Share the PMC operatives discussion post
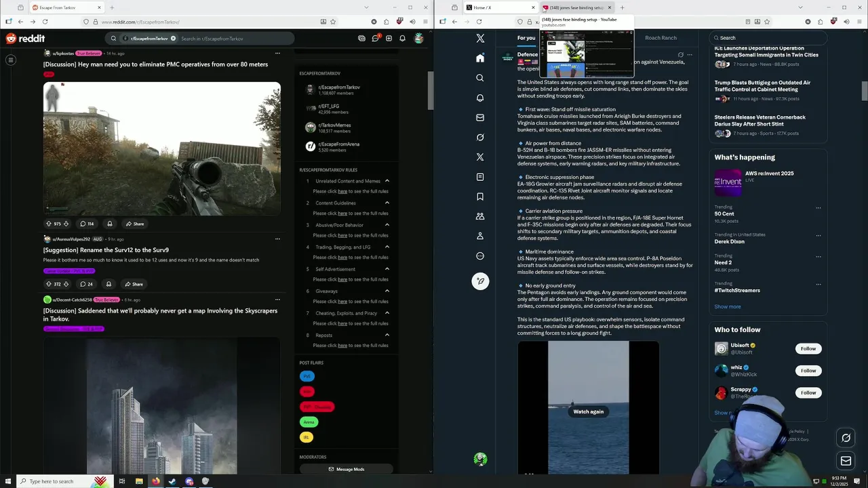The height and width of the screenshot is (488, 868). pyautogui.click(x=134, y=224)
